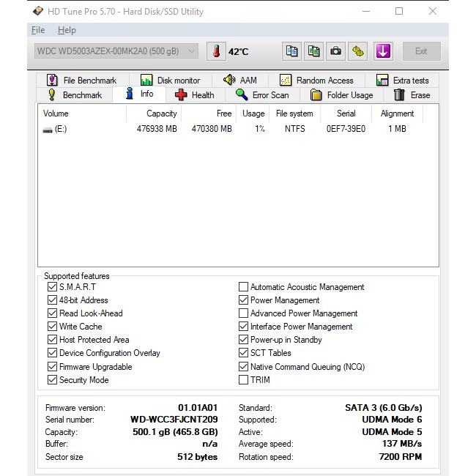Open the File menu
This screenshot has width=476, height=476.
[38, 30]
